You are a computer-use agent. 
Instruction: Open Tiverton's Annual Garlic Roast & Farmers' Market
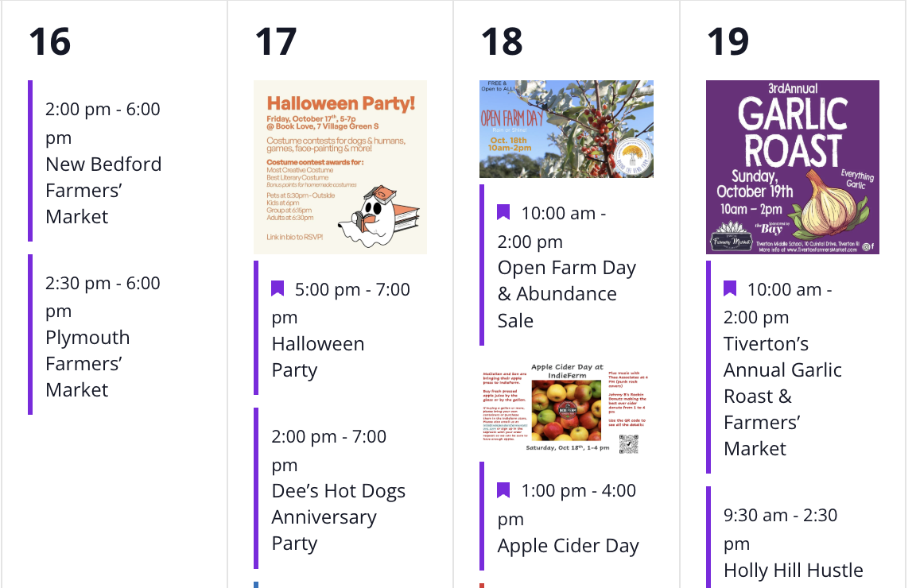[x=782, y=396]
